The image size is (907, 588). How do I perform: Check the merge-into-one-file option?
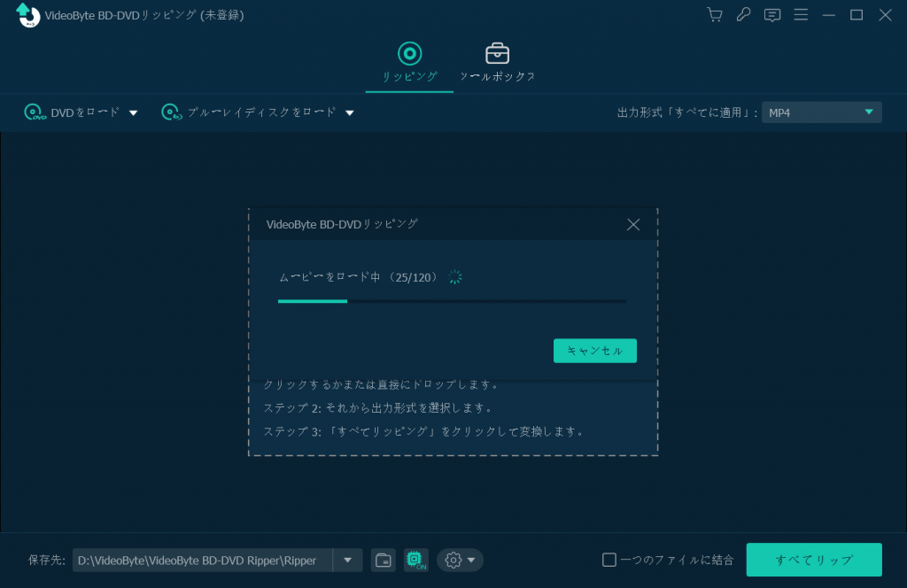pos(609,560)
